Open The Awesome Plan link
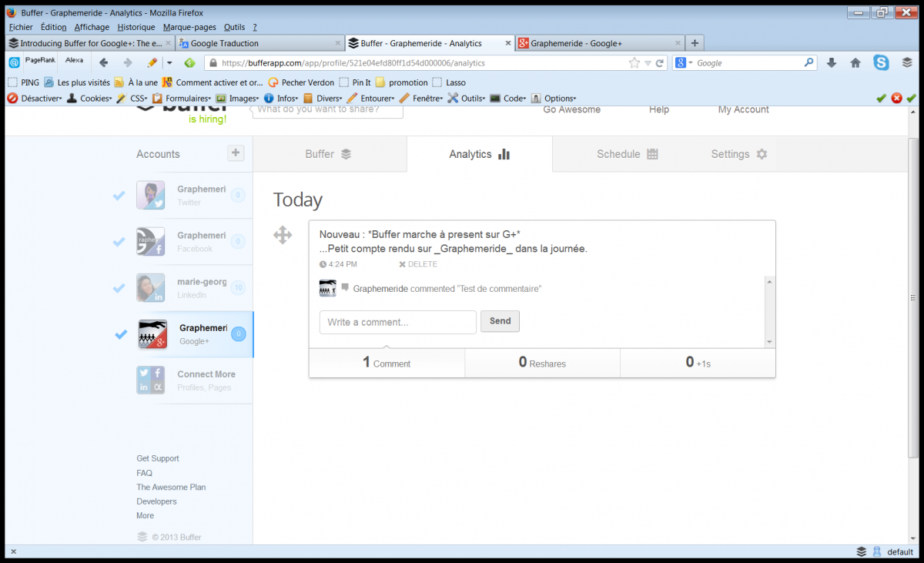 pos(171,487)
